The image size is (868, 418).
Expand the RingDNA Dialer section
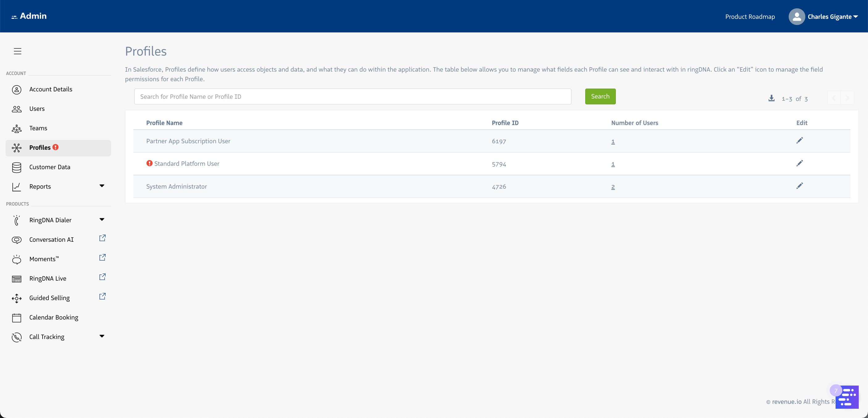pyautogui.click(x=102, y=219)
